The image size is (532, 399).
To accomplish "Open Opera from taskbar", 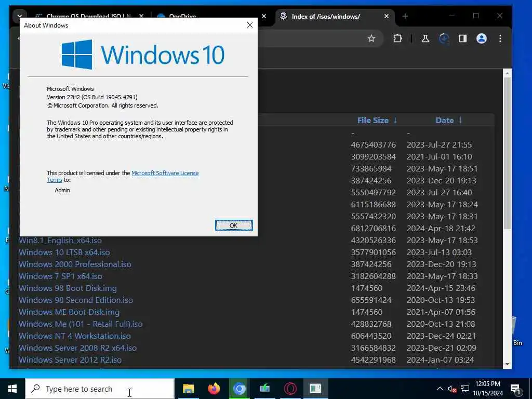I will pos(290,389).
